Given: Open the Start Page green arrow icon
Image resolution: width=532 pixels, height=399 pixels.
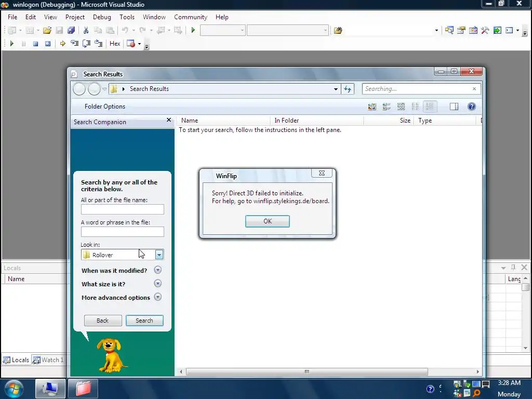Looking at the screenshot, I should tap(497, 30).
